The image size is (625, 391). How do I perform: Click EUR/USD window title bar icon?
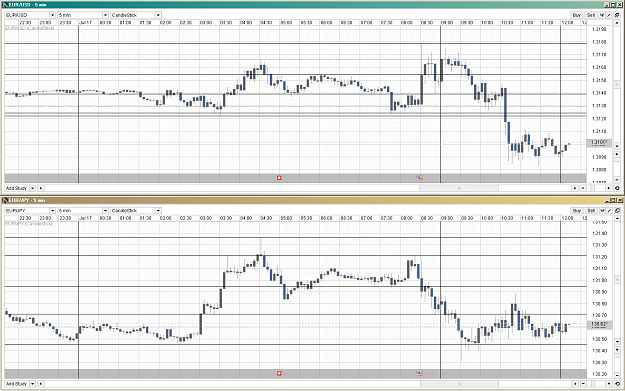5,5
